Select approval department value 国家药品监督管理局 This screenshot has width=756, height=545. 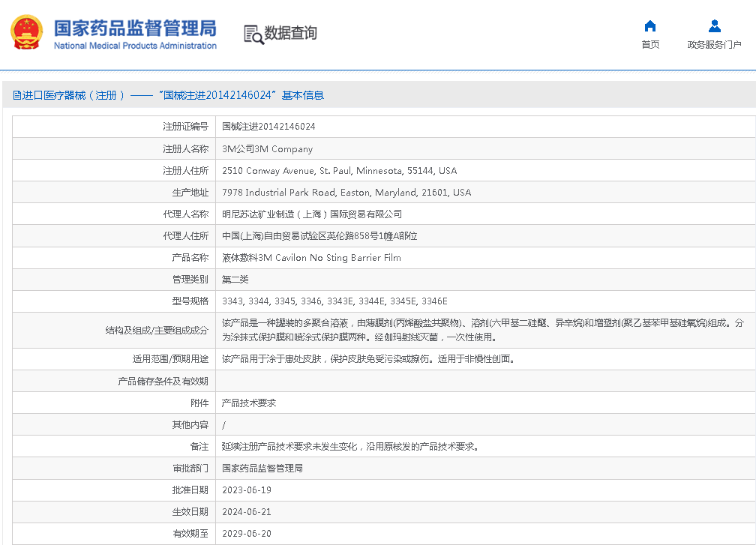tap(262, 468)
